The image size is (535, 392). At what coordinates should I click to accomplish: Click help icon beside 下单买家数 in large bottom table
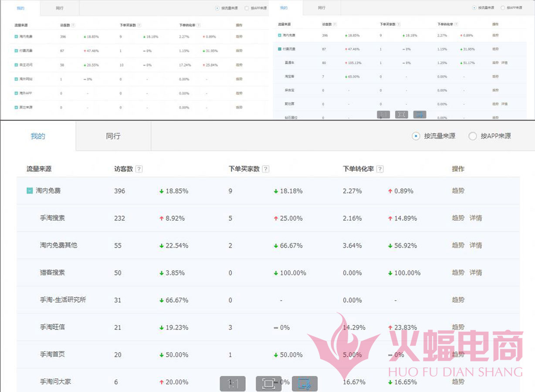pyautogui.click(x=265, y=169)
